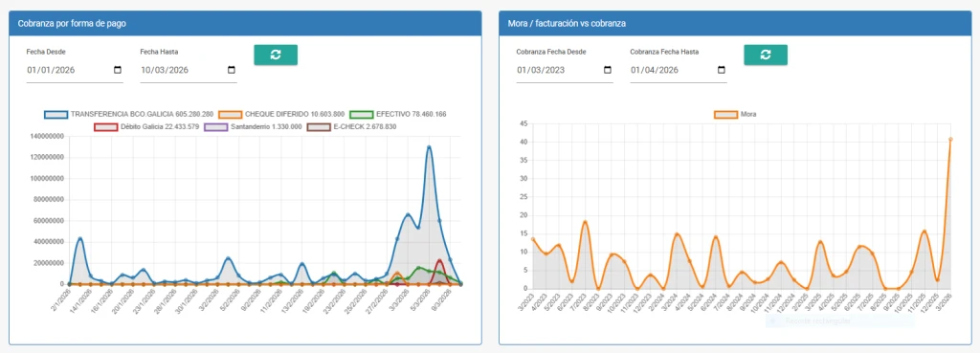Toggle EFECTIVO legend series
Screen dimensions: 980x353
[397, 115]
